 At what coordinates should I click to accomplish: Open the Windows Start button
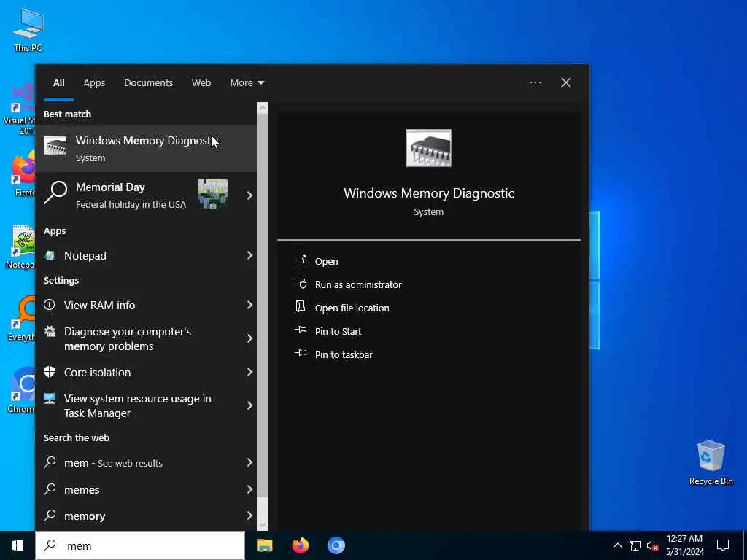point(18,545)
